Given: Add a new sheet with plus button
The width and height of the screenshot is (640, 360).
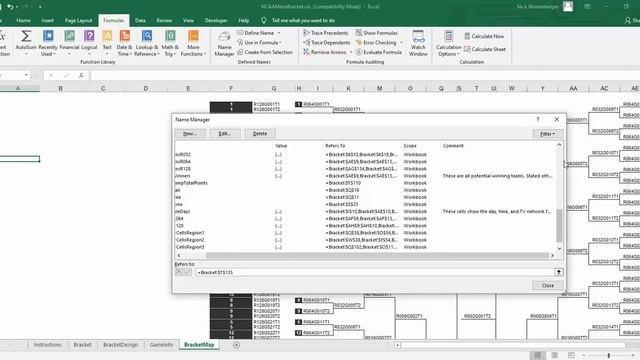Looking at the screenshot, I should point(236,345).
